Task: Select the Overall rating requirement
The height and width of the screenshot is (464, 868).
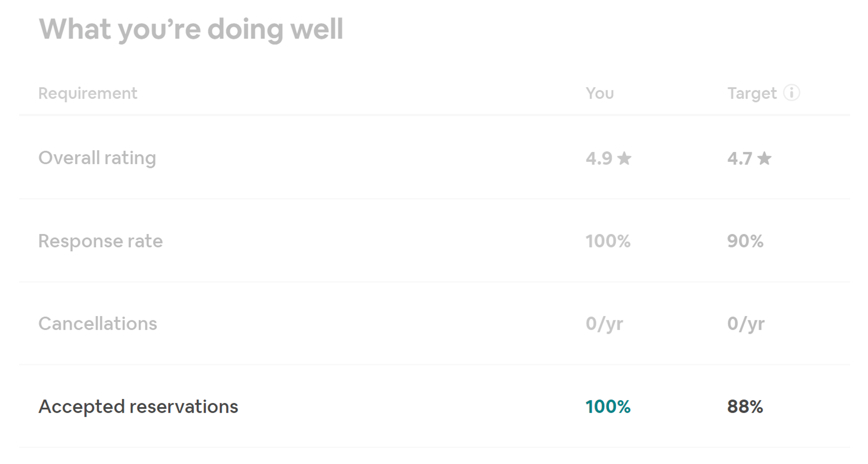Action: click(97, 158)
